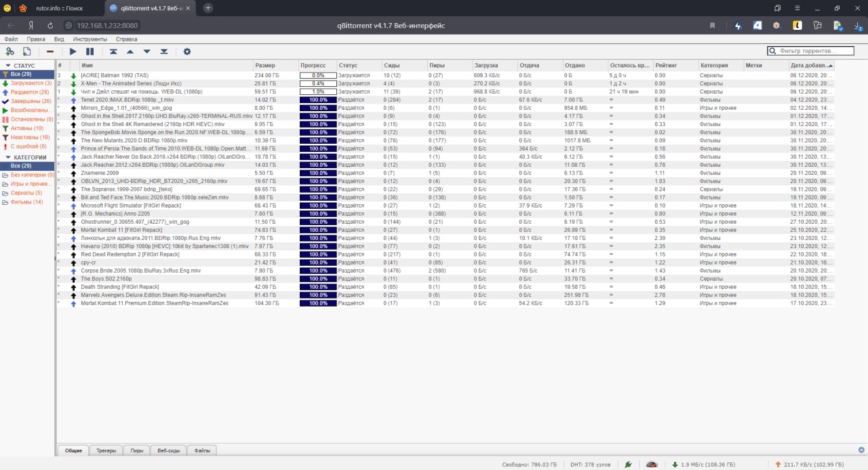Click progress bar of X-Men Animated Series
This screenshot has width=868, height=470.
[318, 83]
